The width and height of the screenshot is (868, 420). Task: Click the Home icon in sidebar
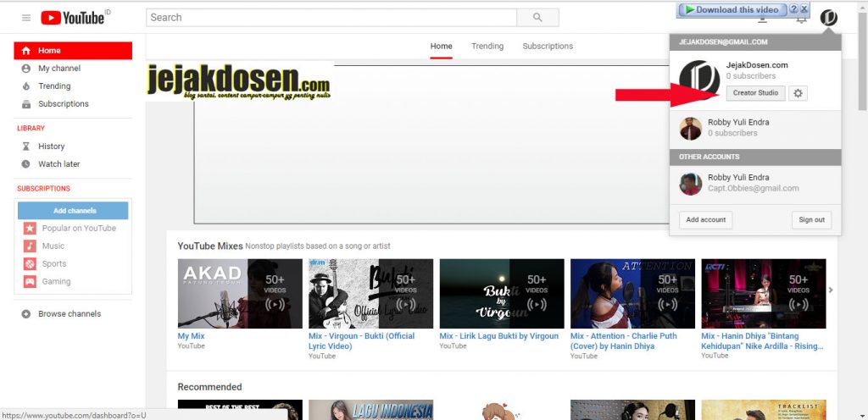tap(26, 51)
